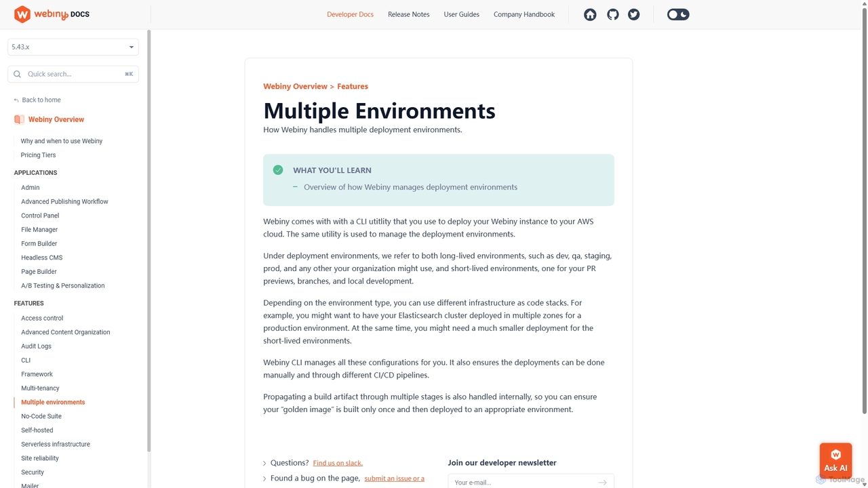
Task: Open the Framework feature page
Action: pyautogui.click(x=37, y=374)
